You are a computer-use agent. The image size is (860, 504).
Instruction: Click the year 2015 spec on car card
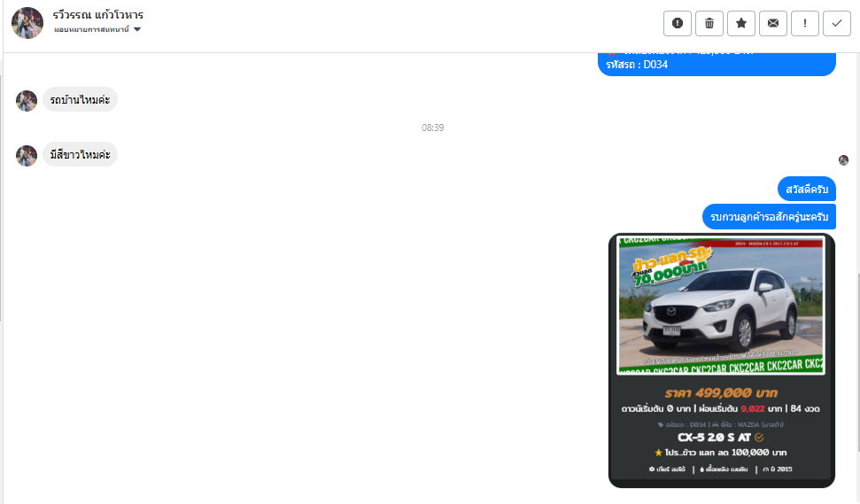777,469
